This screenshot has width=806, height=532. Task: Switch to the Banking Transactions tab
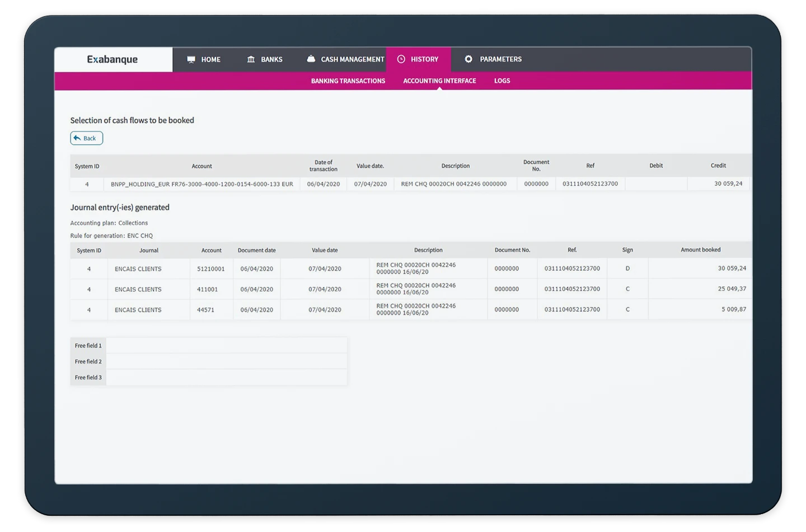tap(348, 81)
